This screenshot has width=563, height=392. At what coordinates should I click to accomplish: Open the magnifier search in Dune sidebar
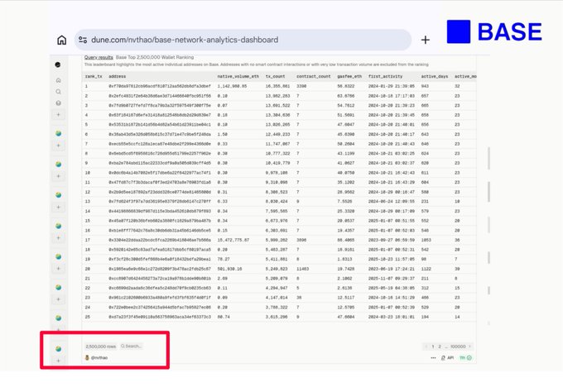(x=58, y=92)
